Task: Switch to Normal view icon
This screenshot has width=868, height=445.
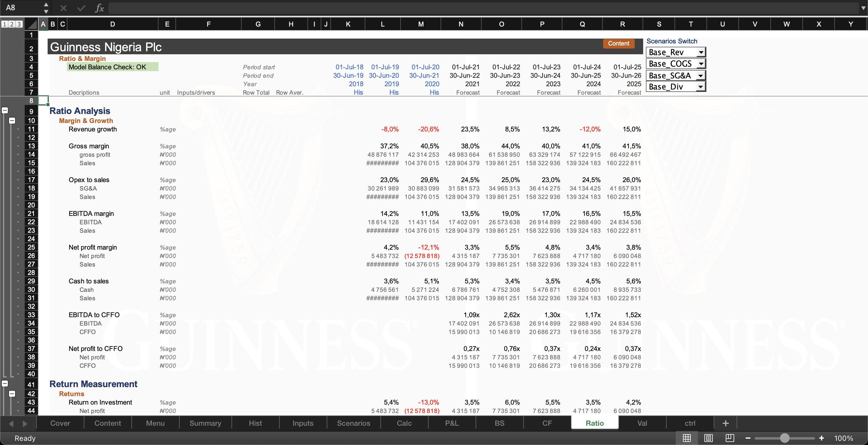Action: pyautogui.click(x=687, y=438)
